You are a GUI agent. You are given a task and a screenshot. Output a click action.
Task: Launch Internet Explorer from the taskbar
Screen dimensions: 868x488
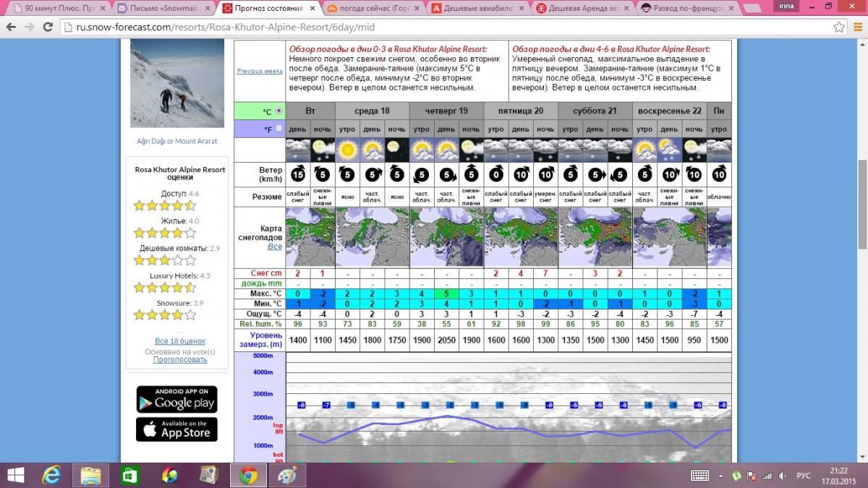(x=51, y=475)
